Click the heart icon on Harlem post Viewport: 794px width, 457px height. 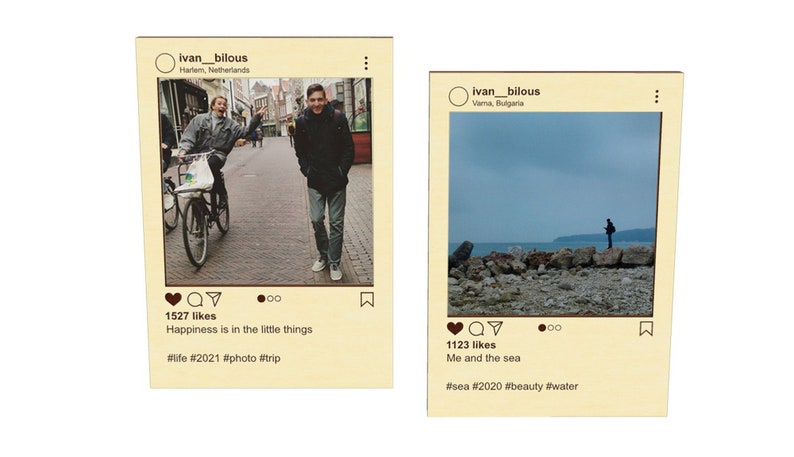(173, 299)
